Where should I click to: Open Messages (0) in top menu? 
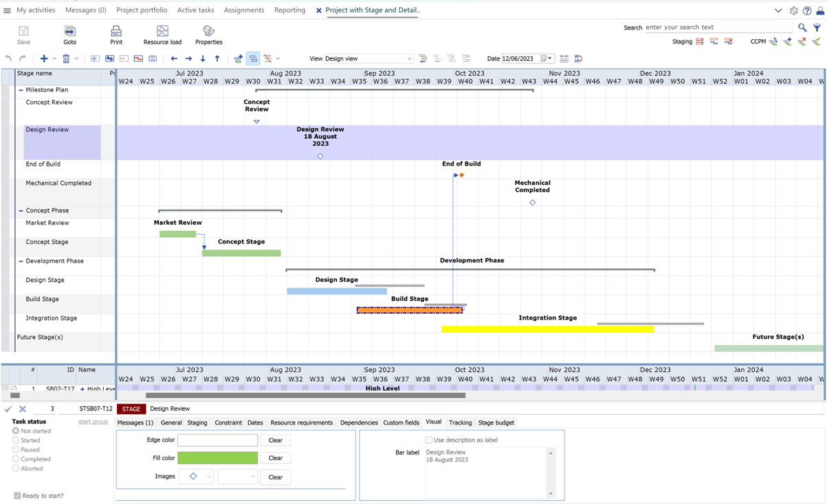click(86, 10)
